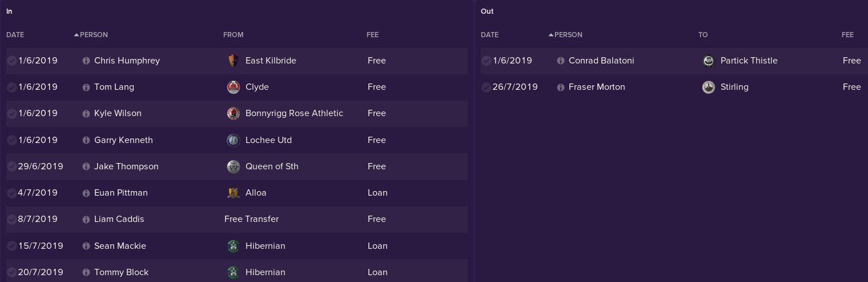The height and width of the screenshot is (282, 868).
Task: Toggle checkmark on Fraser Morton's transfer row
Action: point(486,87)
